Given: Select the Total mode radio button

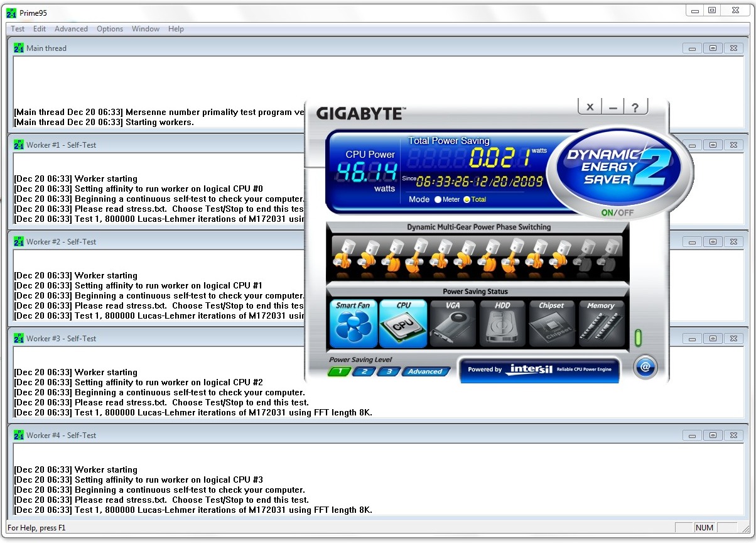Looking at the screenshot, I should [x=467, y=200].
